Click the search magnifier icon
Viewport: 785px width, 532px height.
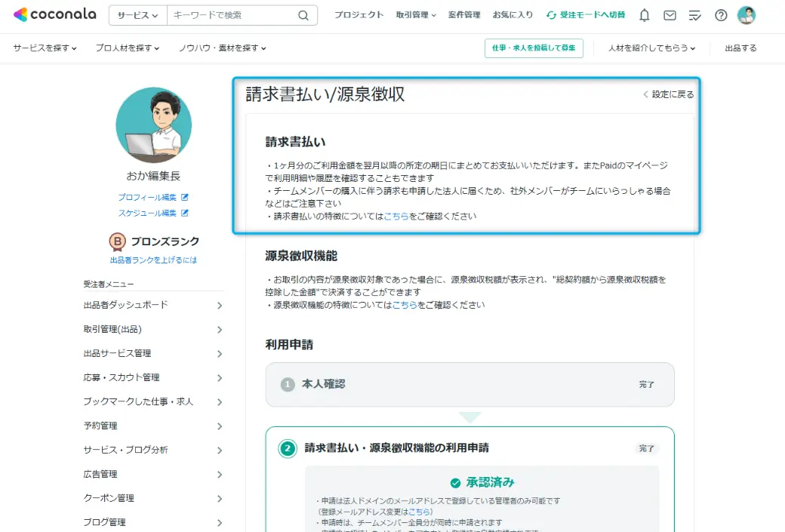tap(303, 16)
